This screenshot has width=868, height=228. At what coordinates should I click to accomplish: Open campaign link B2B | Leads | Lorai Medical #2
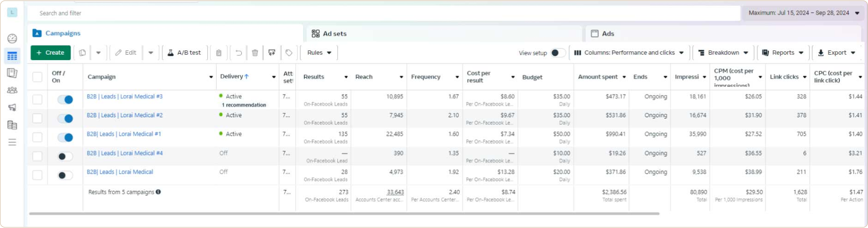tap(124, 115)
